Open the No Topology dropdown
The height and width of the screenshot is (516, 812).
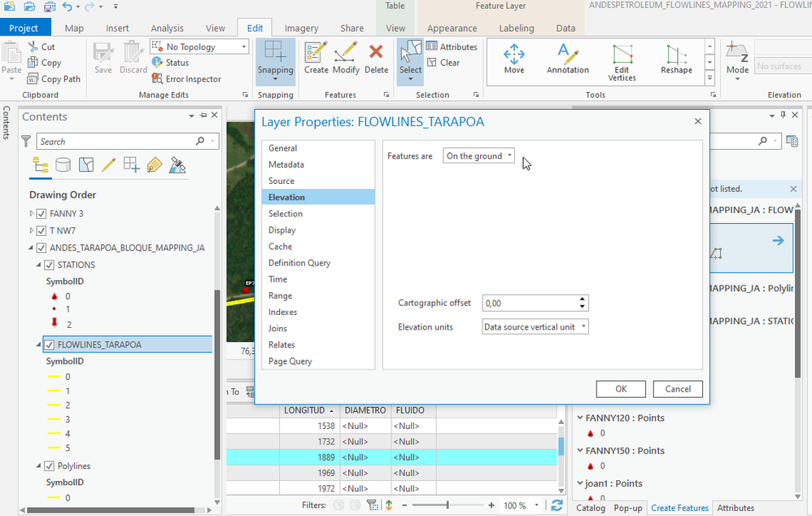click(x=199, y=46)
